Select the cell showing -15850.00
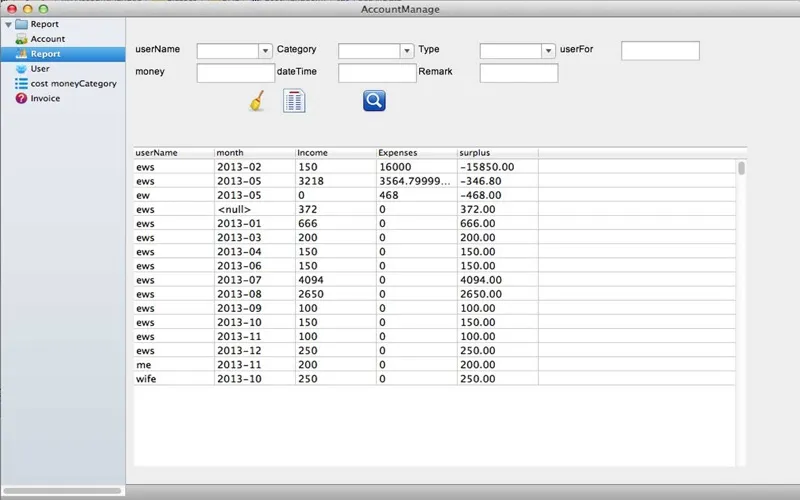Viewport: 800px width, 500px height. (x=498, y=167)
